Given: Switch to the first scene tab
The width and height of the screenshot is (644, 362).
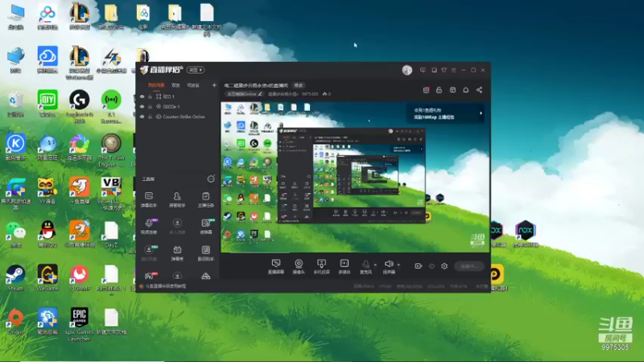Looking at the screenshot, I should [156, 85].
